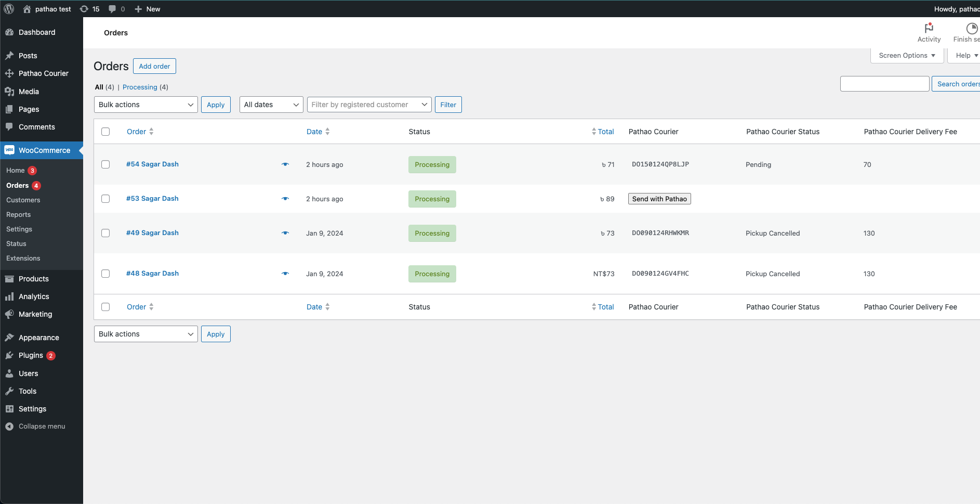Click the Add order button
The image size is (980, 504).
tap(154, 66)
